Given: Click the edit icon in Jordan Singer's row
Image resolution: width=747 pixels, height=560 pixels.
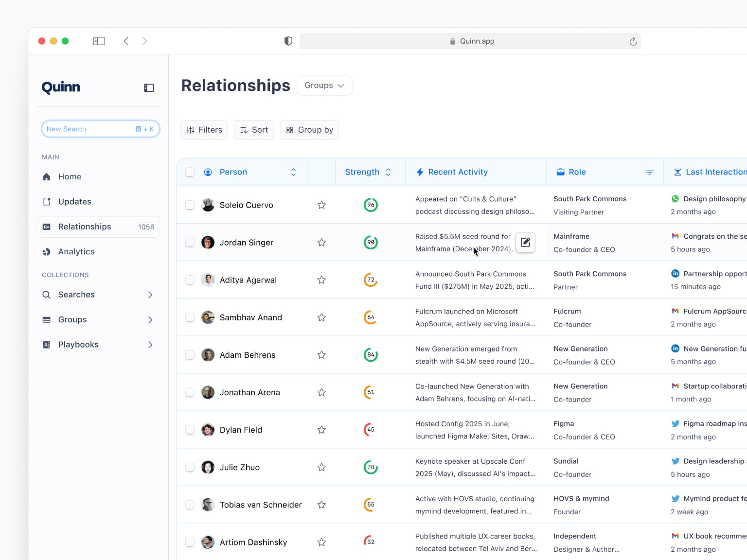Looking at the screenshot, I should click(x=525, y=242).
